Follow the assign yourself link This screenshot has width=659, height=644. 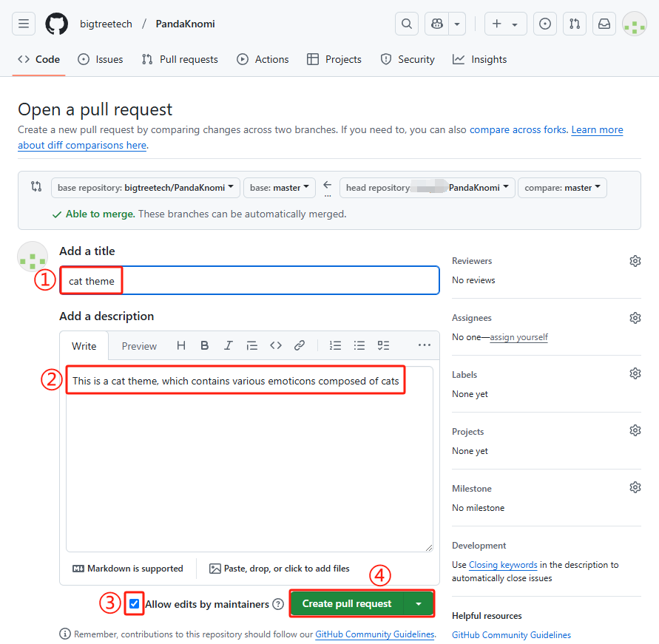pos(519,337)
